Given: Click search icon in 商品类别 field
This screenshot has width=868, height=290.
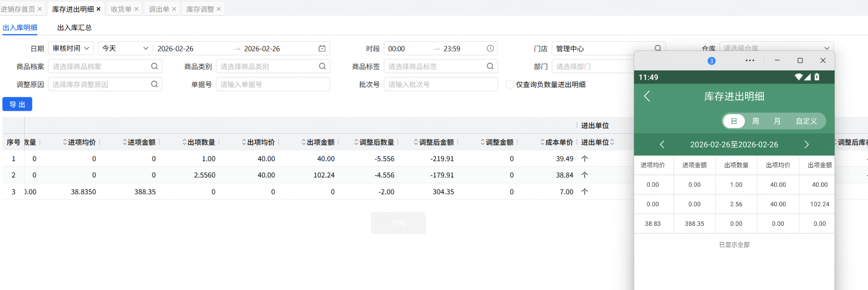Looking at the screenshot, I should pos(322,66).
